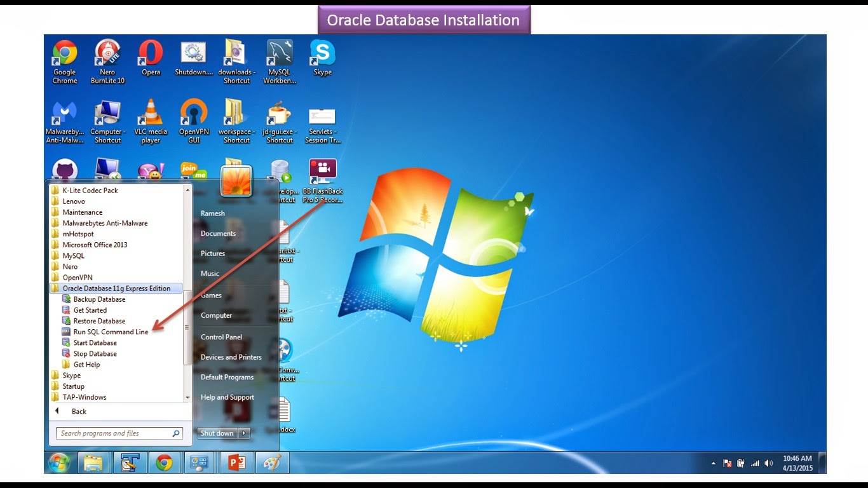
Task: Open the OpenVPN GUI desktop icon
Action: pos(193,121)
